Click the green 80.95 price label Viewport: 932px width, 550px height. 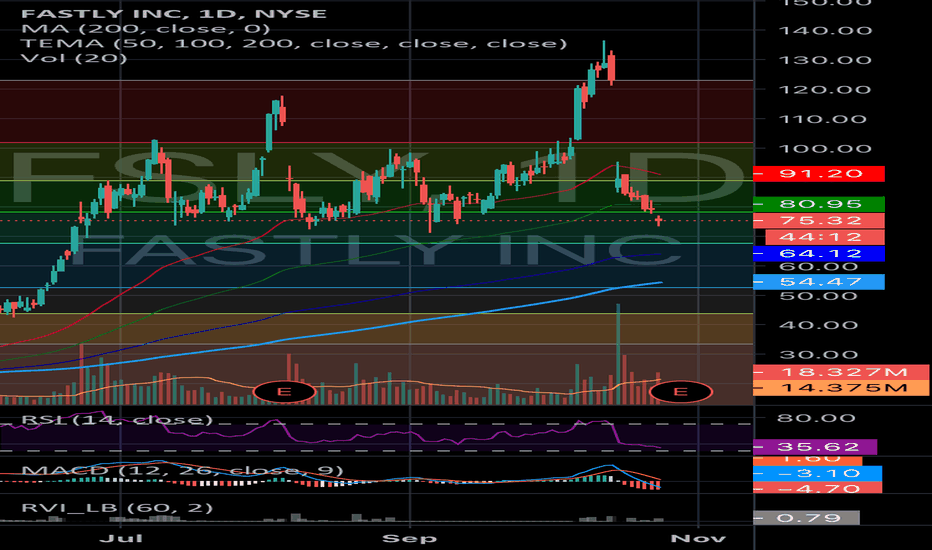click(x=819, y=204)
